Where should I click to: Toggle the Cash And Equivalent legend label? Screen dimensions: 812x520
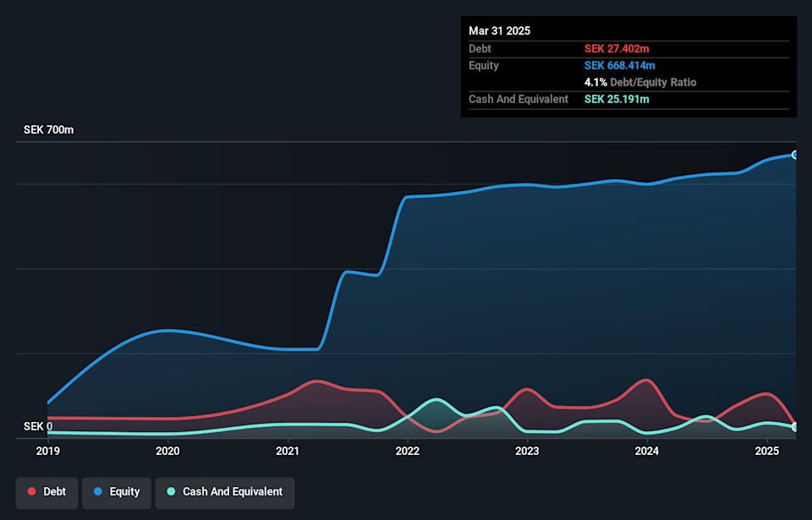tap(233, 492)
